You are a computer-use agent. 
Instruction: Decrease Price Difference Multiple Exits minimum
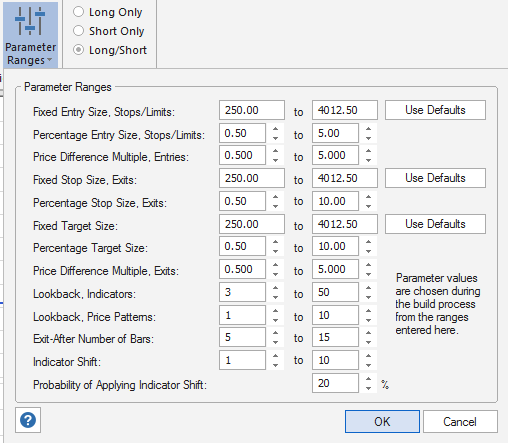pyautogui.click(x=275, y=274)
